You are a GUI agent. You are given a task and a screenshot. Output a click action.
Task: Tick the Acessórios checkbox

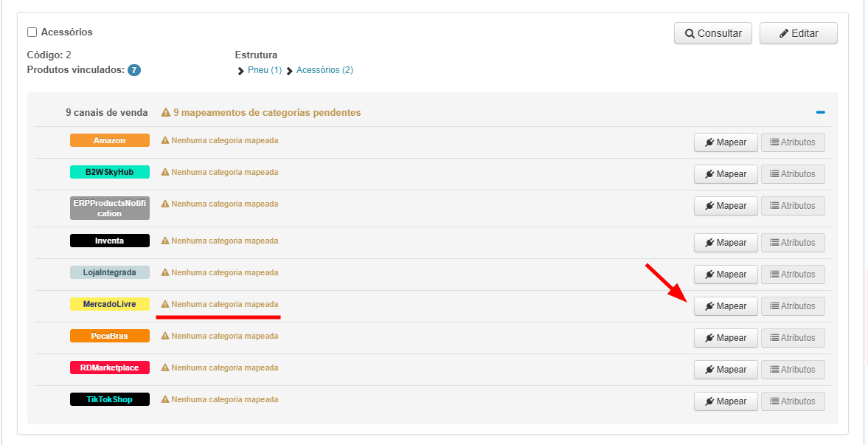(x=32, y=32)
